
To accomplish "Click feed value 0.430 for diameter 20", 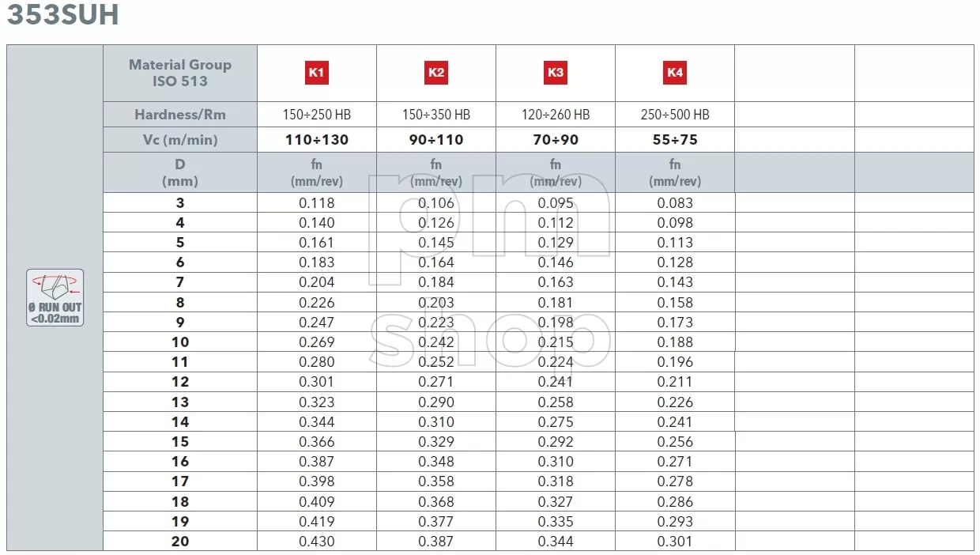I will click(x=317, y=542).
